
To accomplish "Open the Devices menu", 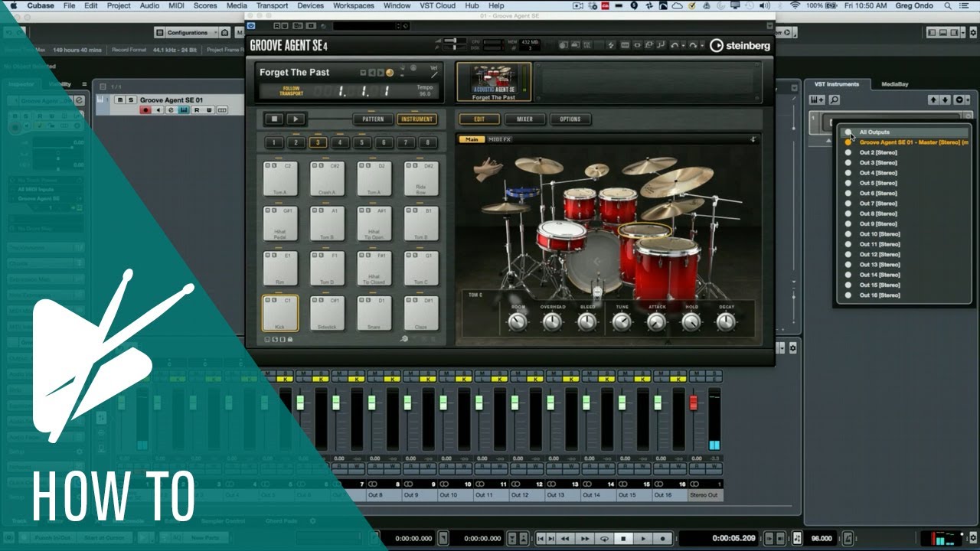I will pyautogui.click(x=310, y=5).
